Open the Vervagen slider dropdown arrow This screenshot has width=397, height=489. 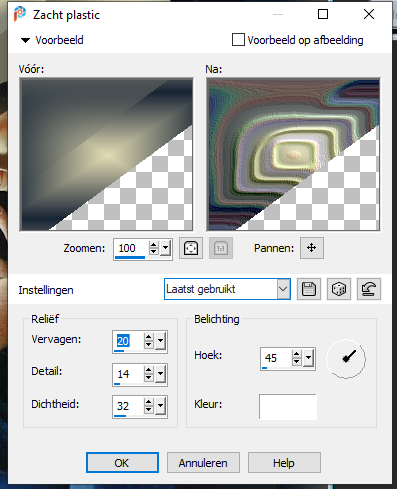click(160, 341)
